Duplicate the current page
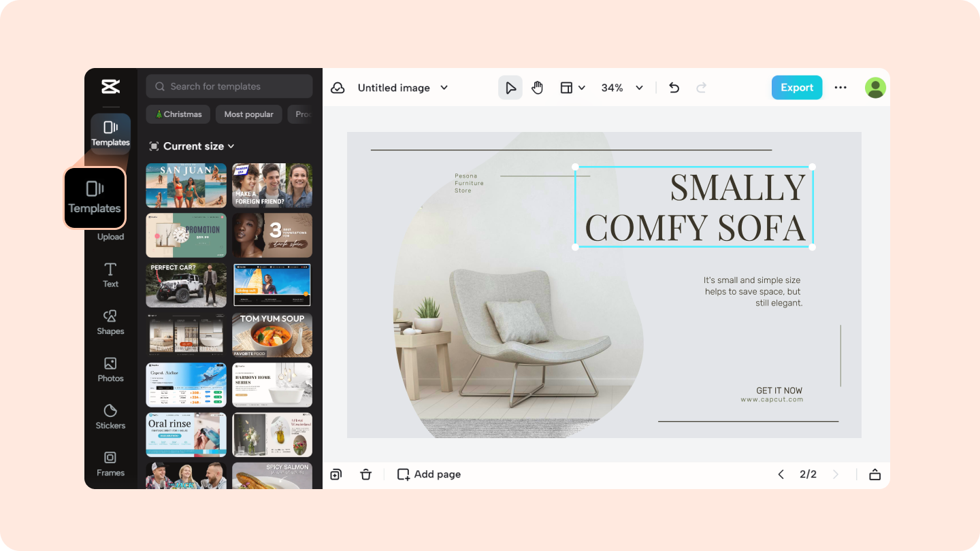The height and width of the screenshot is (551, 980). (x=336, y=474)
